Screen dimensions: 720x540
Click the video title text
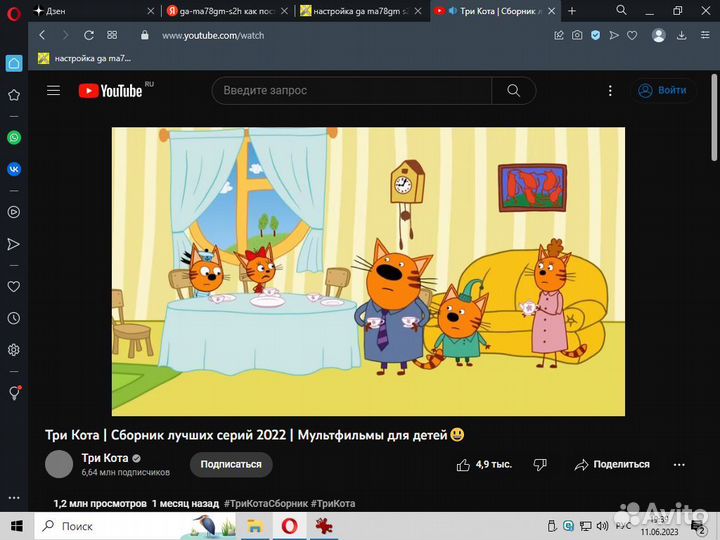click(255, 435)
